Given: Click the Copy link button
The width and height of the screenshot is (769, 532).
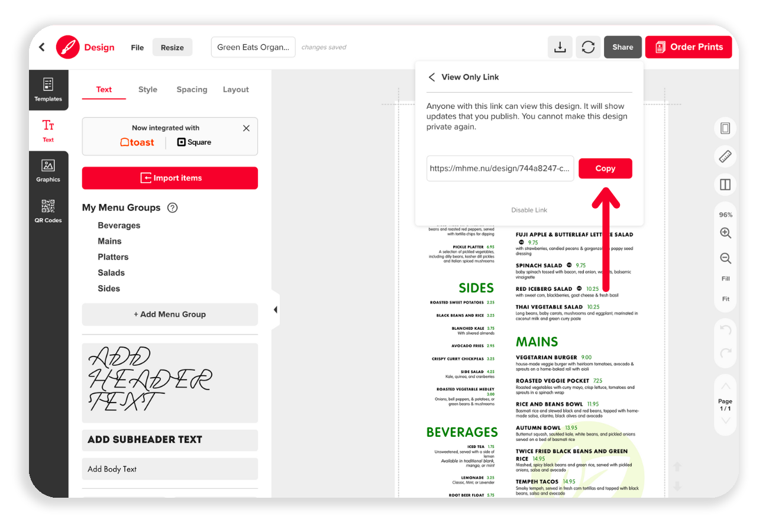Looking at the screenshot, I should pos(605,168).
